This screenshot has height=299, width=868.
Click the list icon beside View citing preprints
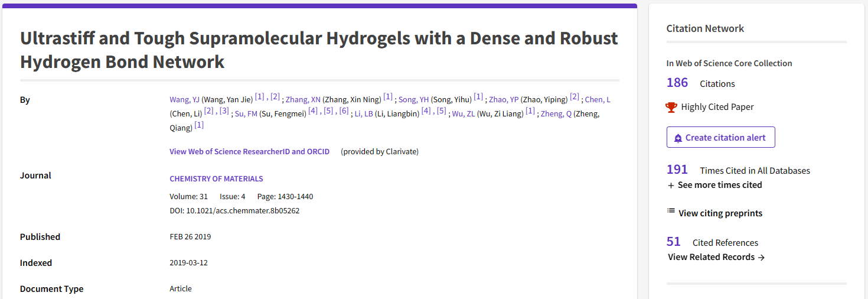(x=671, y=211)
